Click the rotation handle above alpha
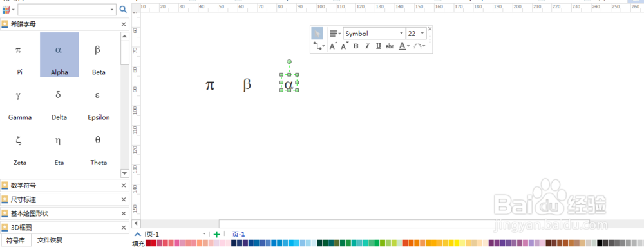Screen dimensions: 644x247 [x=289, y=62]
